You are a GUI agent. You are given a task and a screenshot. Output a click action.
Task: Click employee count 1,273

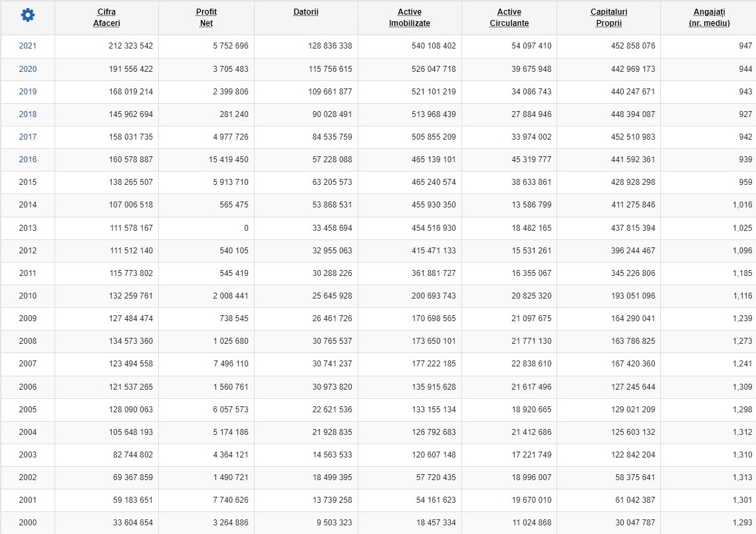pyautogui.click(x=743, y=342)
